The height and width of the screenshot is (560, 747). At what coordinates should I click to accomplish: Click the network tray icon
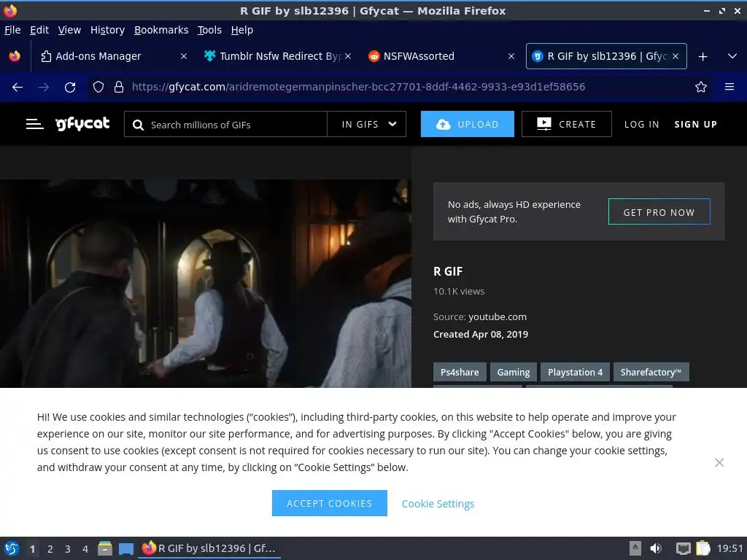click(x=683, y=548)
